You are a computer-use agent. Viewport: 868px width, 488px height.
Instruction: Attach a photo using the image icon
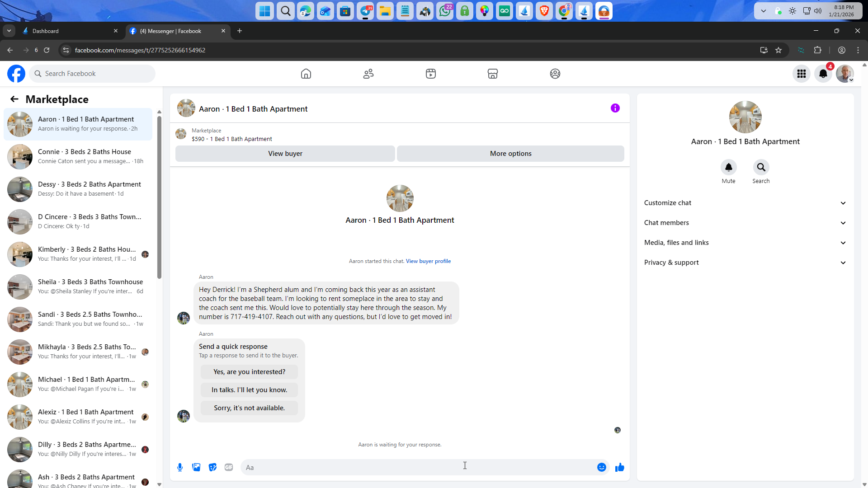pos(196,467)
